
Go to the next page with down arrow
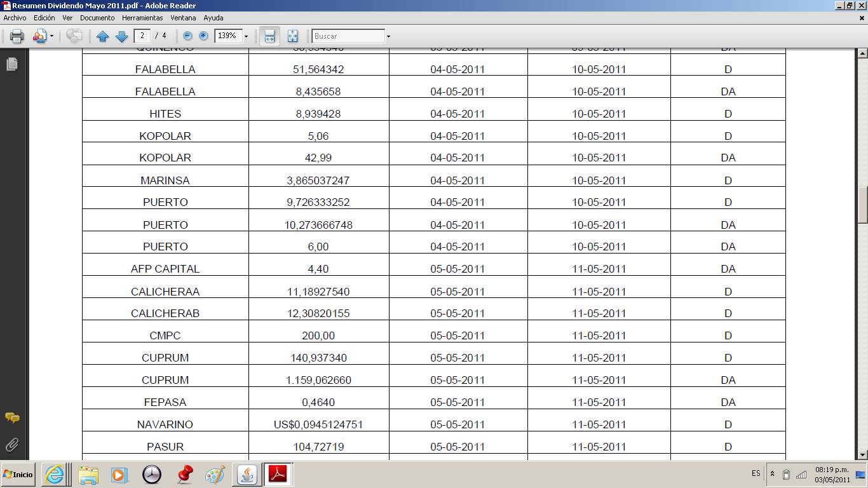click(121, 36)
